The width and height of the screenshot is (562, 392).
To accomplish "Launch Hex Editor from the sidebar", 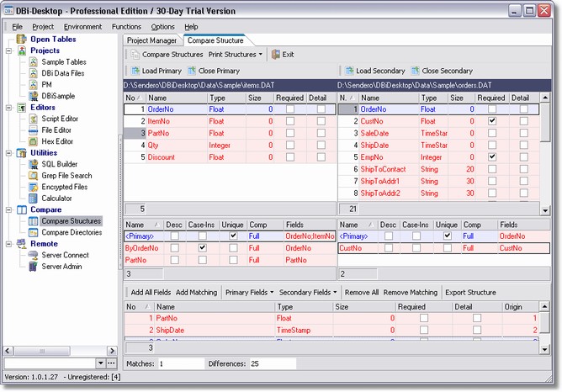I will tap(34, 141).
